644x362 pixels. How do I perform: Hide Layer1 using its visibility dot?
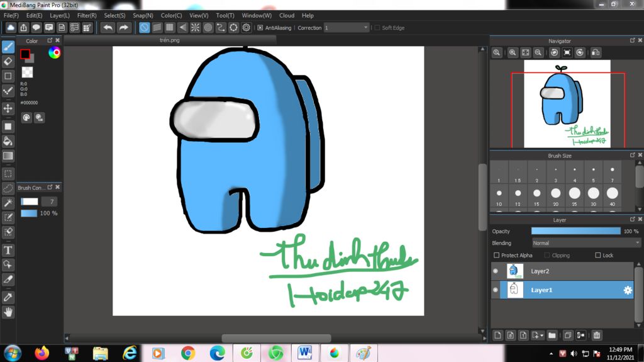pyautogui.click(x=496, y=290)
